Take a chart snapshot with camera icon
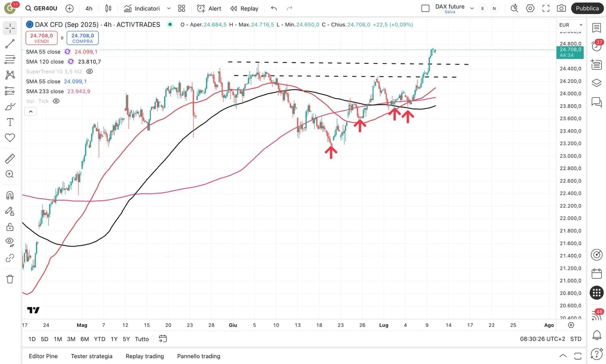606x364 pixels. point(561,8)
